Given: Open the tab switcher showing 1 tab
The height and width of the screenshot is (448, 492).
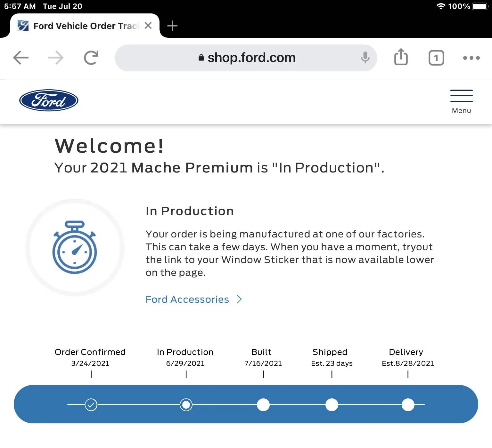Looking at the screenshot, I should coord(436,58).
